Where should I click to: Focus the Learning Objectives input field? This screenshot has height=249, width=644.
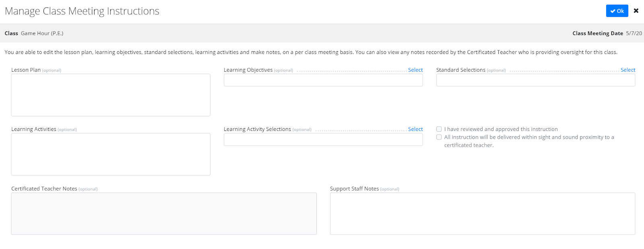(x=323, y=80)
